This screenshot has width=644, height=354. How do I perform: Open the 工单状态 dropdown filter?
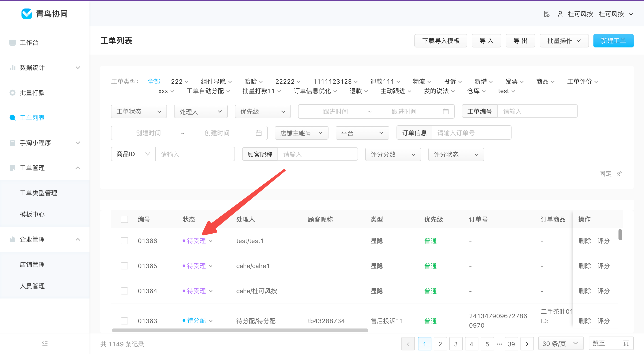click(x=139, y=111)
